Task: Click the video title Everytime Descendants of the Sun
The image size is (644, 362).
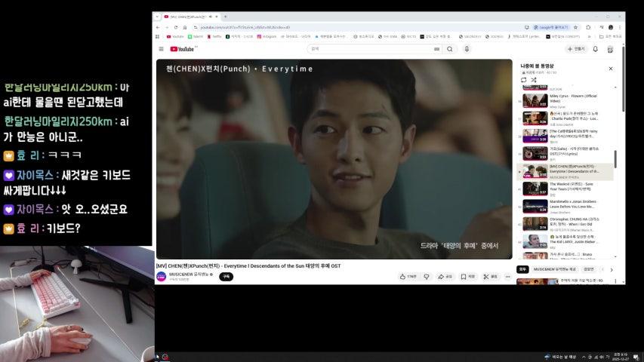Action: click(x=248, y=266)
